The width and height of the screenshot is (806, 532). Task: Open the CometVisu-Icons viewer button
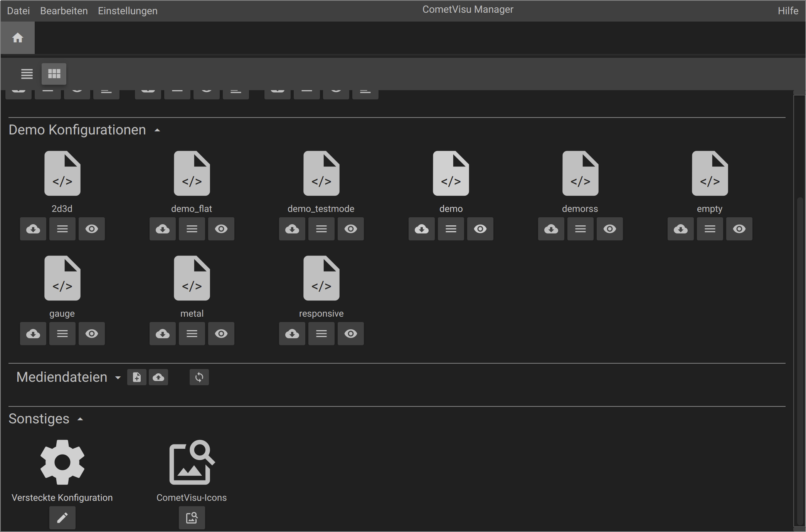click(192, 518)
